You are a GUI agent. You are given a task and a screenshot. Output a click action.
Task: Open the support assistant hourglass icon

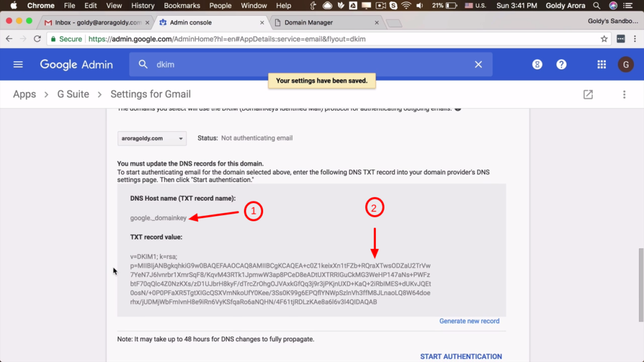[x=537, y=64]
